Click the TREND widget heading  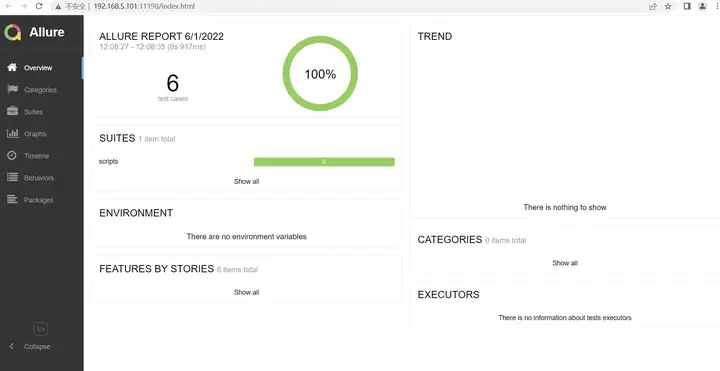coord(435,37)
